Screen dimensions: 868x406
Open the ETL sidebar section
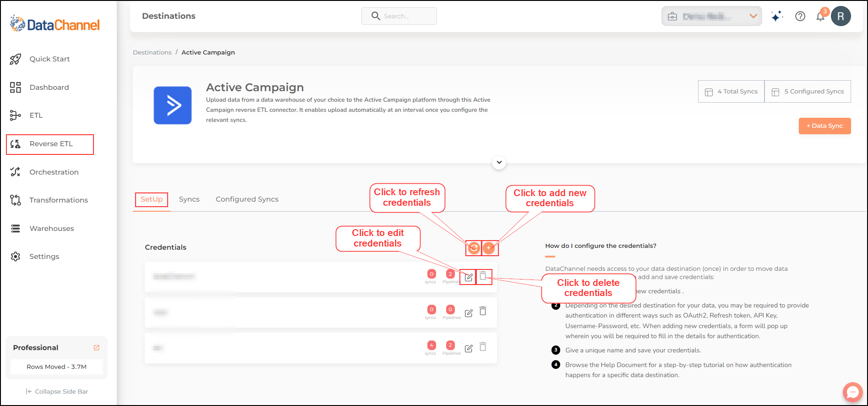[x=36, y=115]
